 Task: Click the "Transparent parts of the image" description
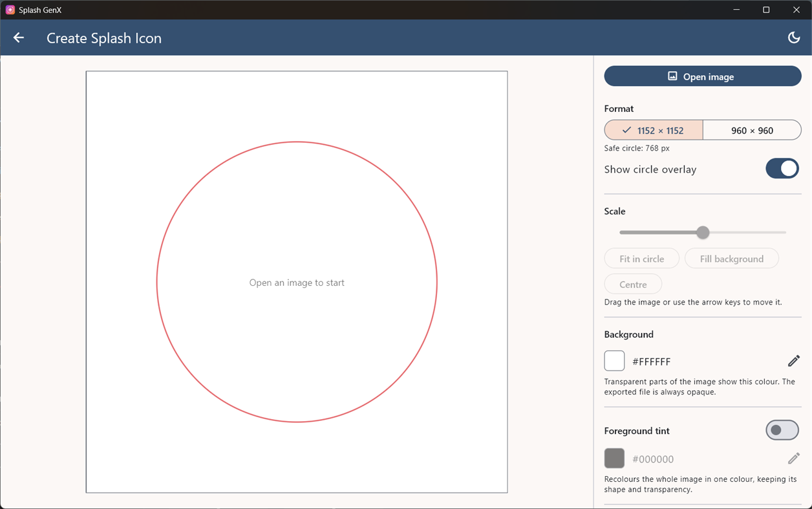700,387
